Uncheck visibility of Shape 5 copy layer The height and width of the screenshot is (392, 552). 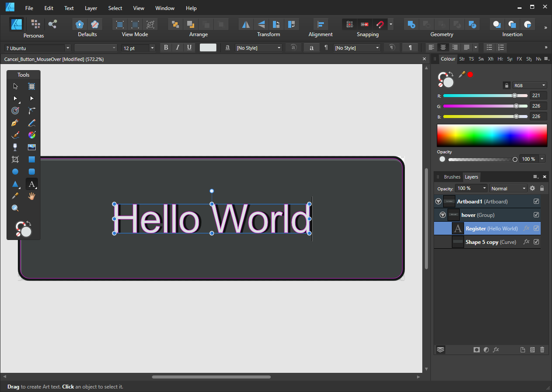[536, 242]
